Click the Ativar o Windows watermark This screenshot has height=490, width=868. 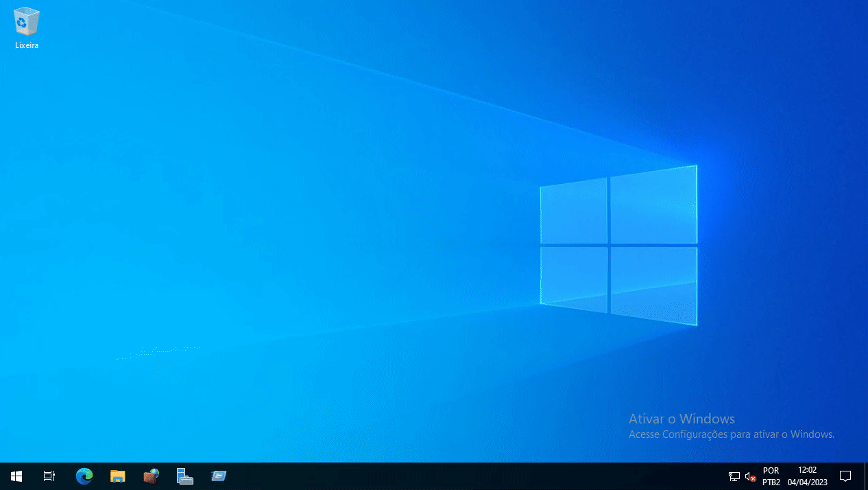pos(681,419)
